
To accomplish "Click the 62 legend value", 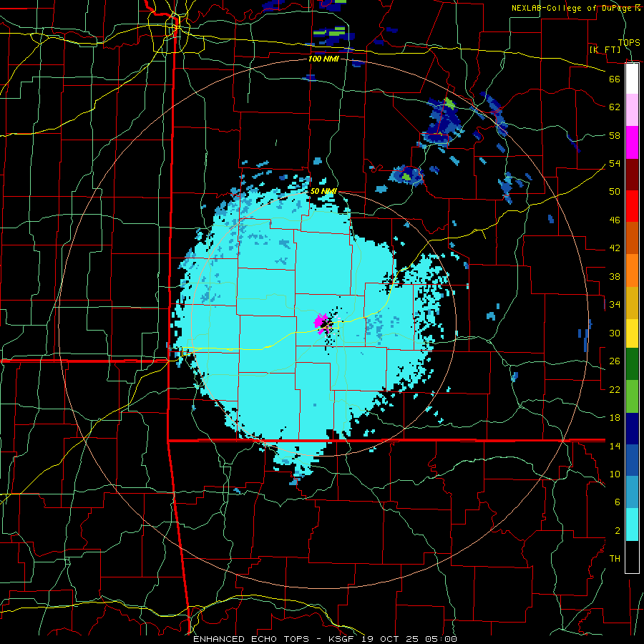I will click(615, 107).
